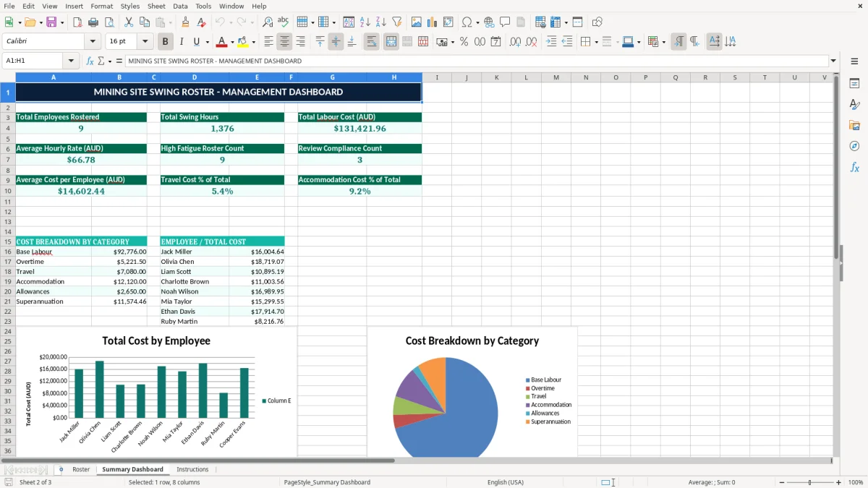Click the AutoFilter funnel icon
The width and height of the screenshot is (868, 488).
[396, 22]
